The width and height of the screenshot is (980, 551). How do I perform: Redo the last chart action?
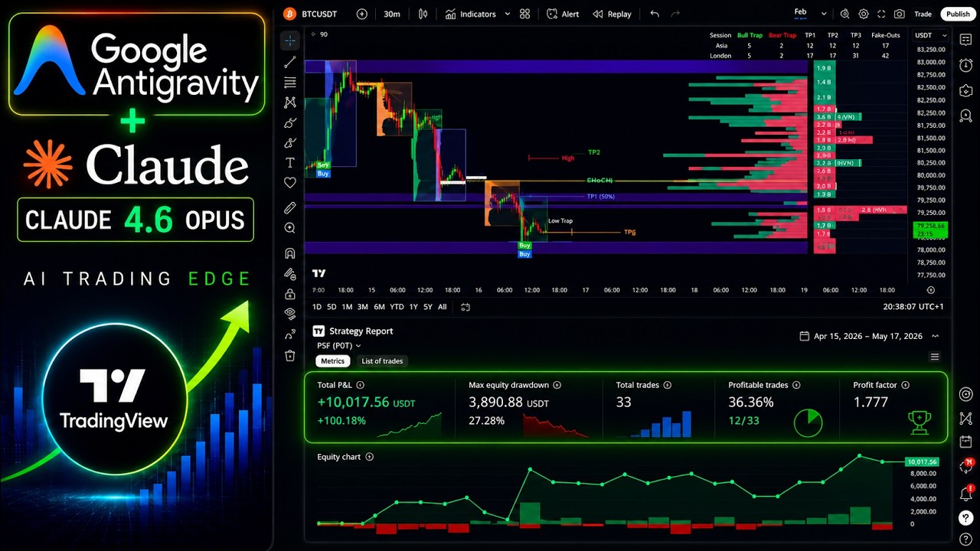pos(675,14)
